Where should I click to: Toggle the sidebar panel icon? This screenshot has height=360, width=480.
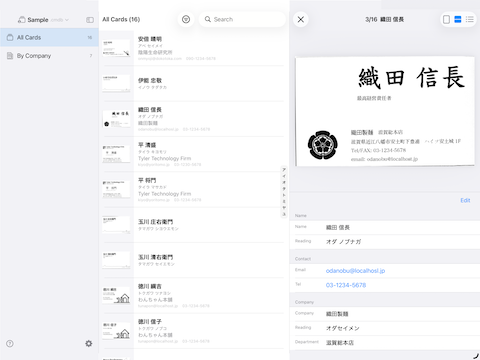[x=90, y=20]
